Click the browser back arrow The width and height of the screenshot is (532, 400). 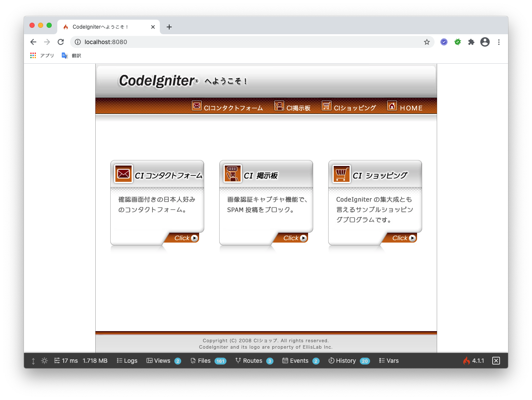click(33, 42)
